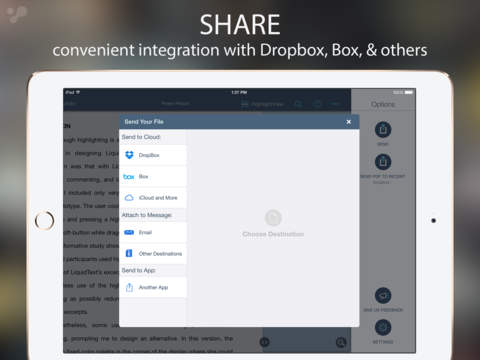This screenshot has width=480, height=360.
Task: Click the Highlight View toolbar button
Action: (262, 104)
